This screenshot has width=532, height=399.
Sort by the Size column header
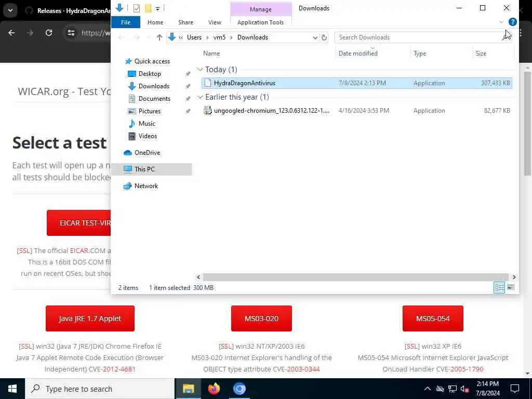pos(481,54)
